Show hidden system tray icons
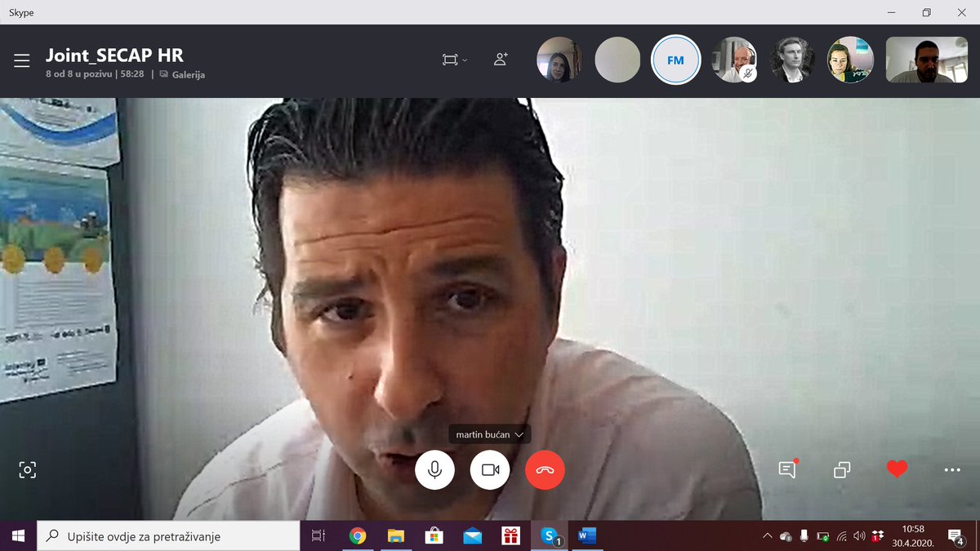 coord(767,536)
